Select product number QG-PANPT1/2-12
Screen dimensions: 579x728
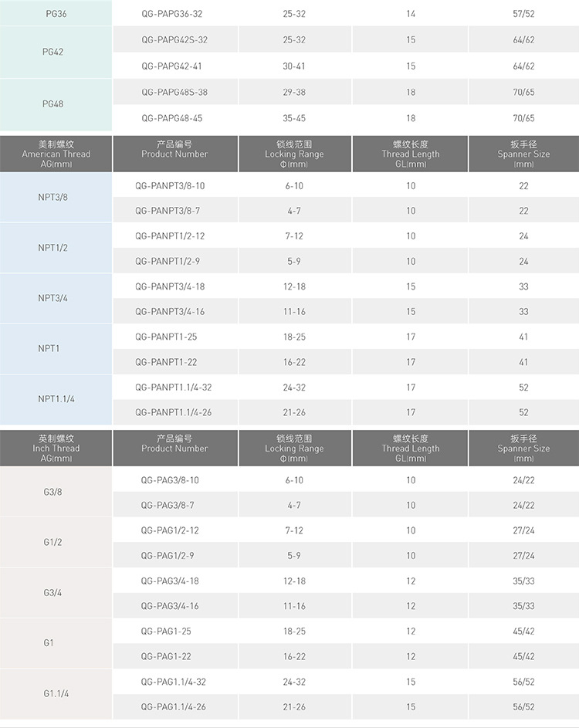170,236
